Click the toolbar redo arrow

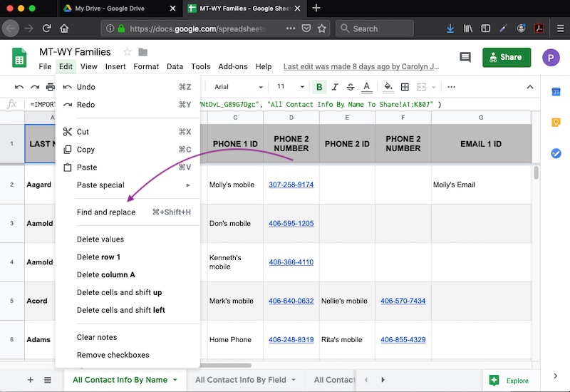35,87
